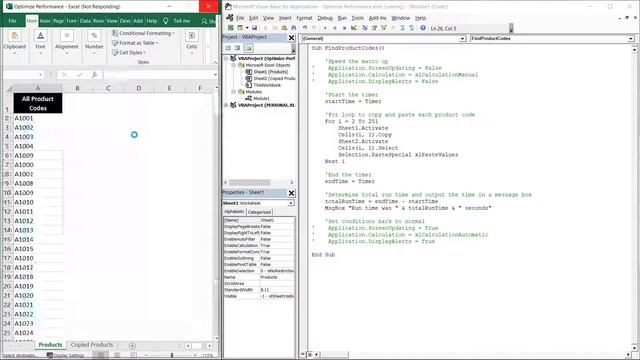
Task: Select the Products sheet tab
Action: [x=50, y=345]
